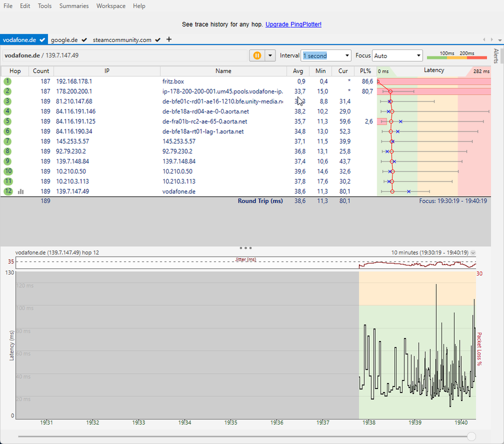Open the tab list dropdown arrow
Viewport: 504px width, 444px height.
click(500, 40)
